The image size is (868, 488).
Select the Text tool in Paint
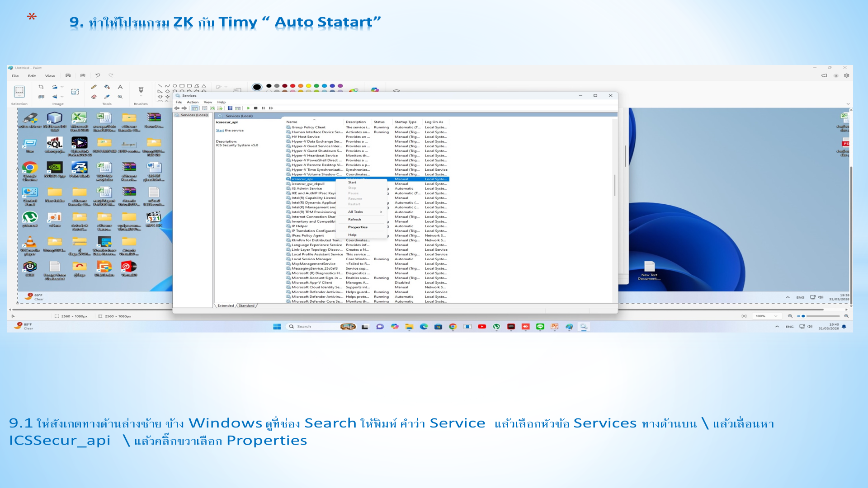[120, 87]
